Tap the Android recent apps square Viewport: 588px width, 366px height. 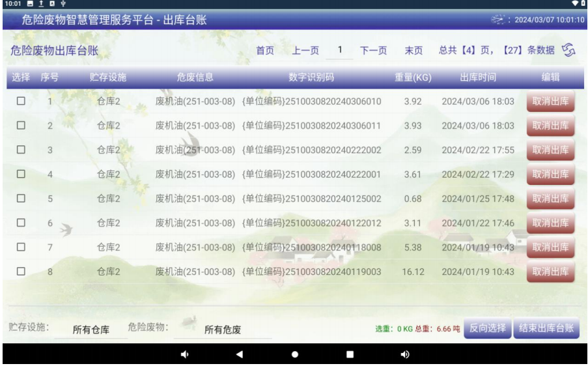tap(350, 355)
